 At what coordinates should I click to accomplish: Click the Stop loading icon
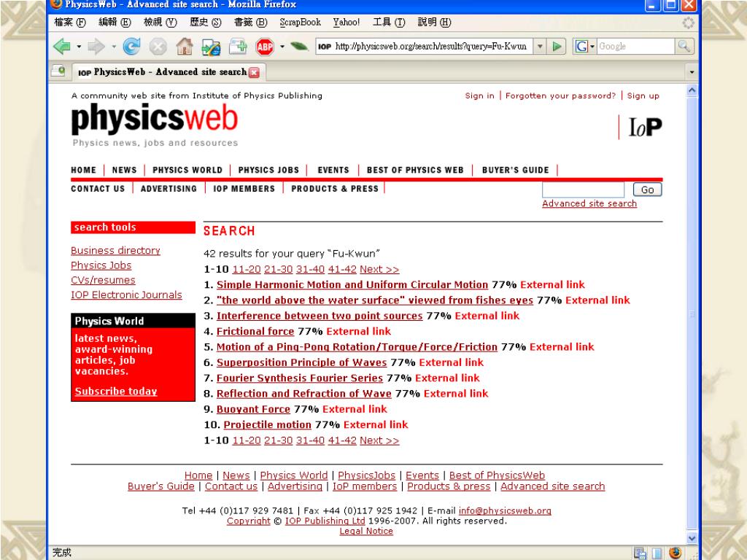point(158,47)
